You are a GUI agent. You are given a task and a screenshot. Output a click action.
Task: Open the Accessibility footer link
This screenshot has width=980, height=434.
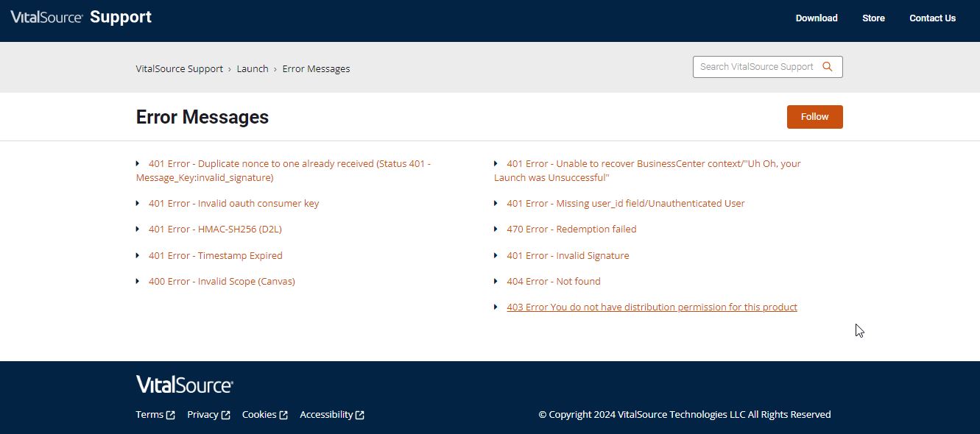(x=326, y=415)
